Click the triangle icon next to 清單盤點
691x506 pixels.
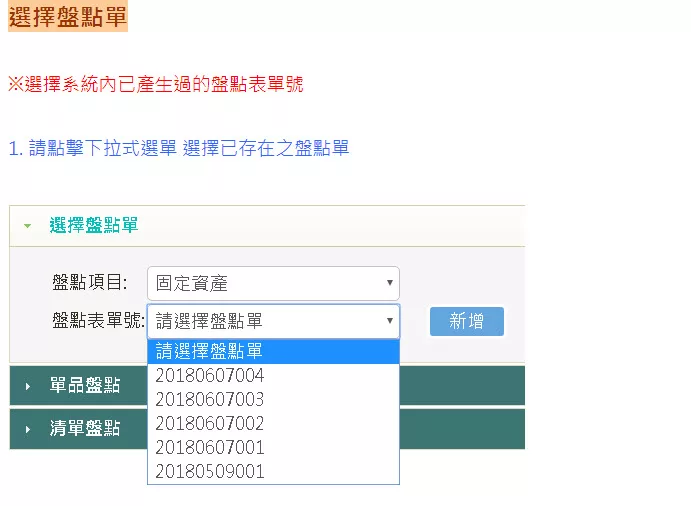tap(27, 429)
